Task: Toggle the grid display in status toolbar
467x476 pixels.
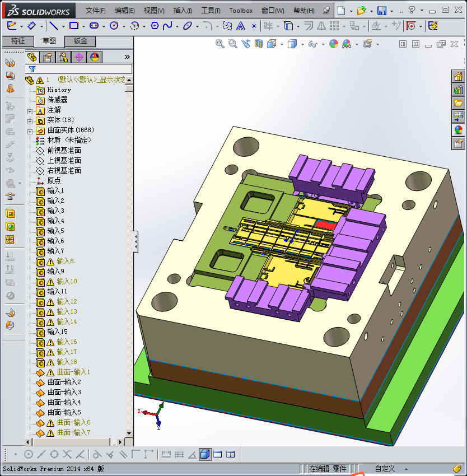Action: click(179, 455)
